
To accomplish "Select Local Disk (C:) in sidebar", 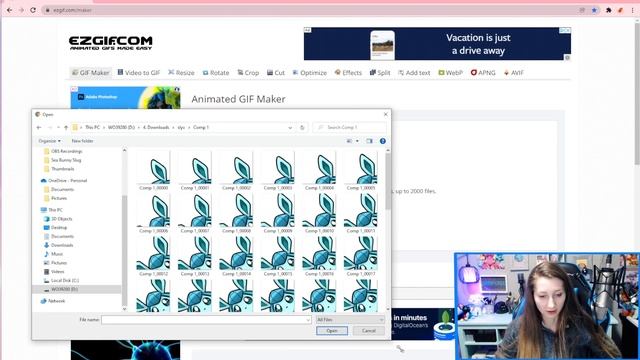I will point(65,280).
